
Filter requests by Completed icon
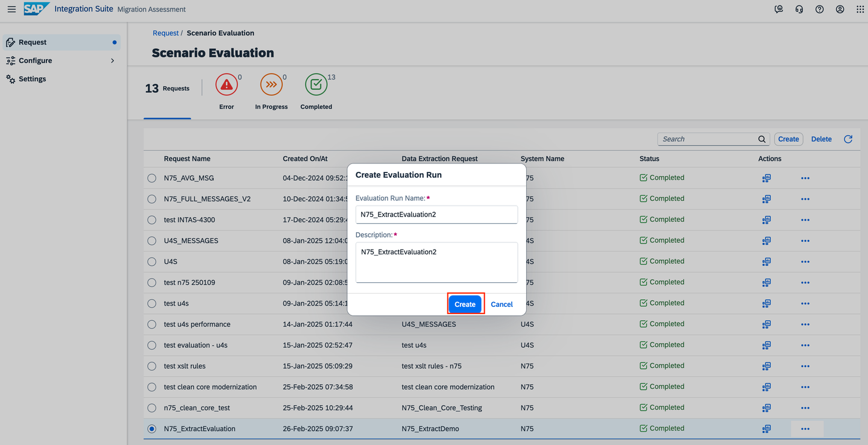[x=316, y=85]
